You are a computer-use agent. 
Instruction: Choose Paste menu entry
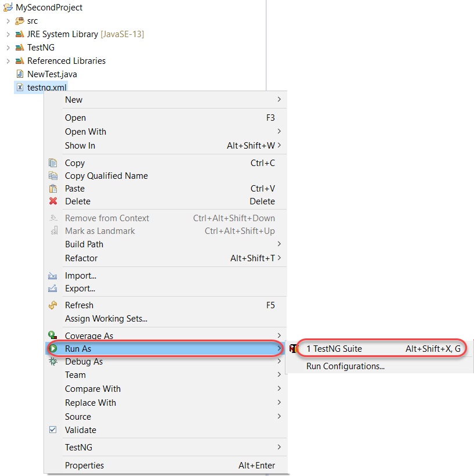tap(166, 189)
